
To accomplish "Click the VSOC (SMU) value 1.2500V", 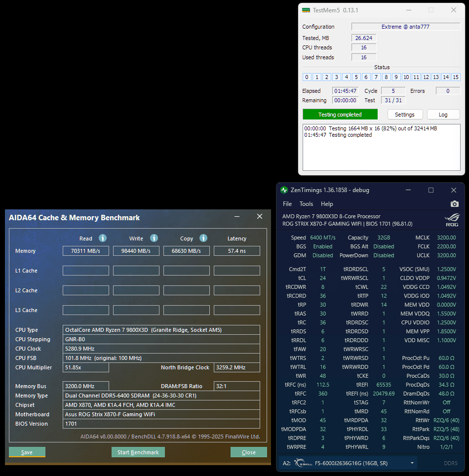I will tap(446, 269).
